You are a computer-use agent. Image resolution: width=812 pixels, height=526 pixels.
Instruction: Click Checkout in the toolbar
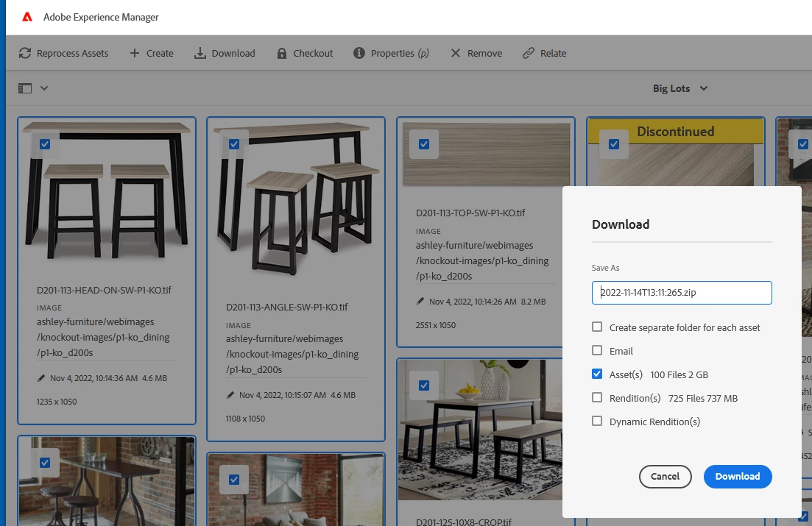[x=305, y=53]
